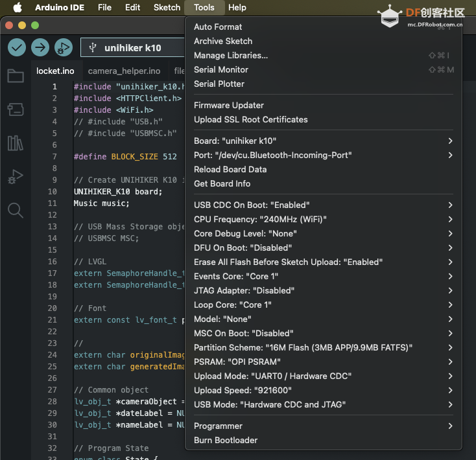Click the "// Program State" comment line
Image resolution: width=476 pixels, height=460 pixels.
(111, 448)
